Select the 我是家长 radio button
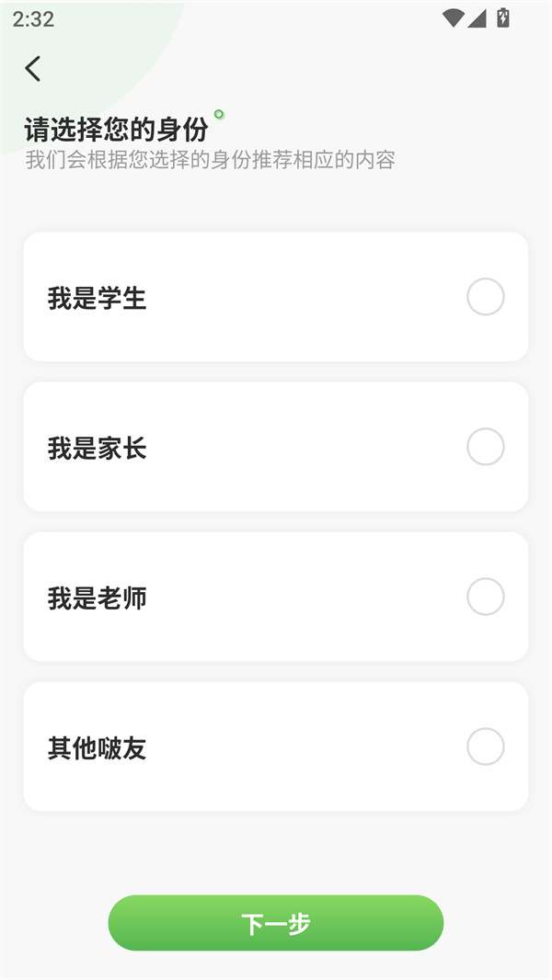Screen dimensions: 552x980 coord(486,447)
